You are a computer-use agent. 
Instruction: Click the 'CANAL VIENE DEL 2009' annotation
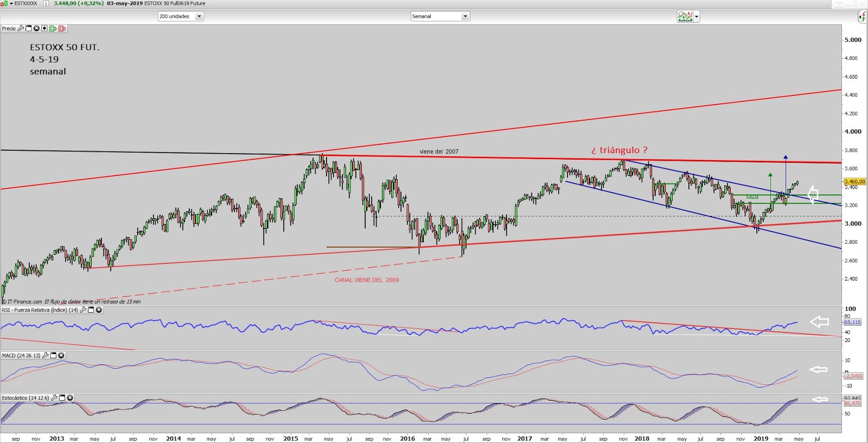click(x=367, y=280)
